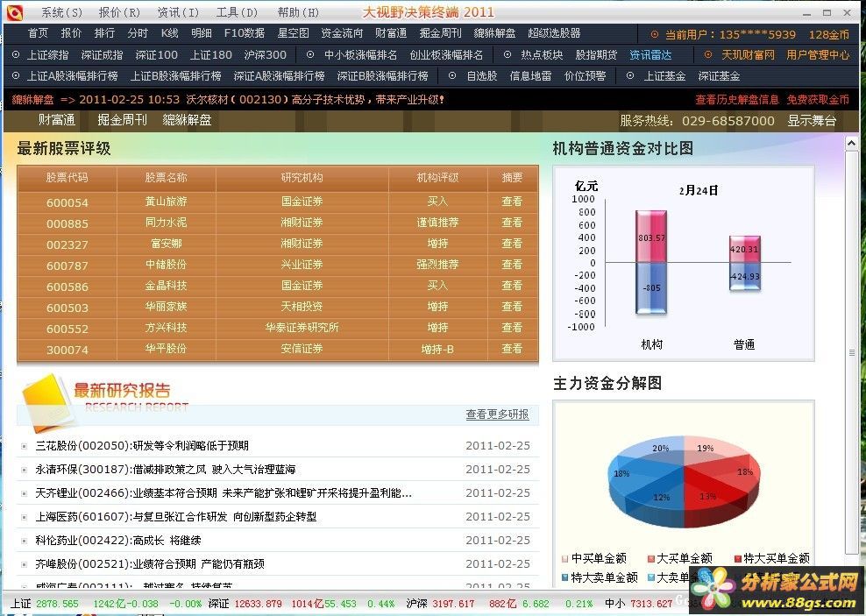Image resolution: width=866 pixels, height=616 pixels.
Task: Open the 报价(R) menu
Action: pyautogui.click(x=119, y=12)
